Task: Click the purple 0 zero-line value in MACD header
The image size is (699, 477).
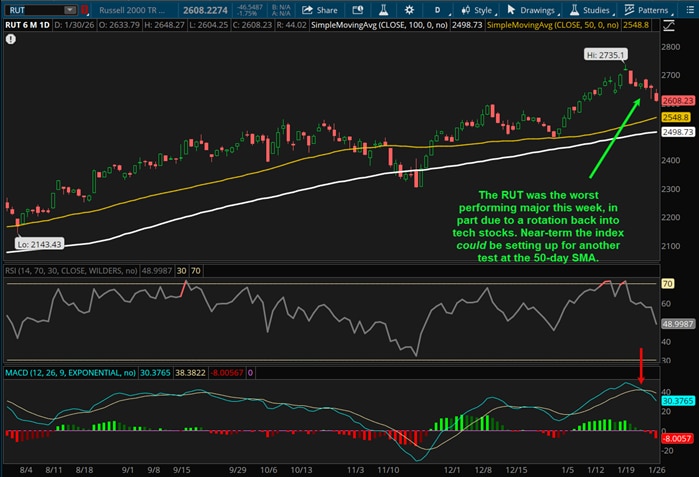Action: 250,373
